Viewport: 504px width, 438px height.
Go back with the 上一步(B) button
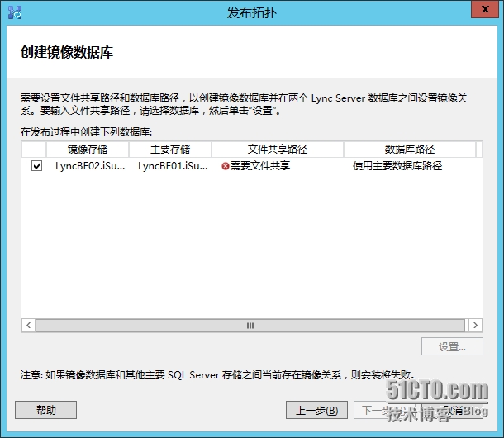(316, 410)
